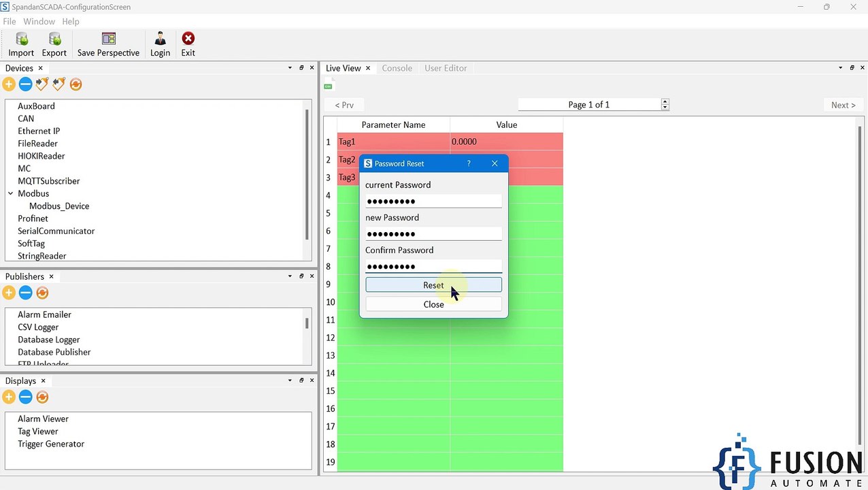Open the Publishers panel dropdown arrow menu

tap(290, 276)
